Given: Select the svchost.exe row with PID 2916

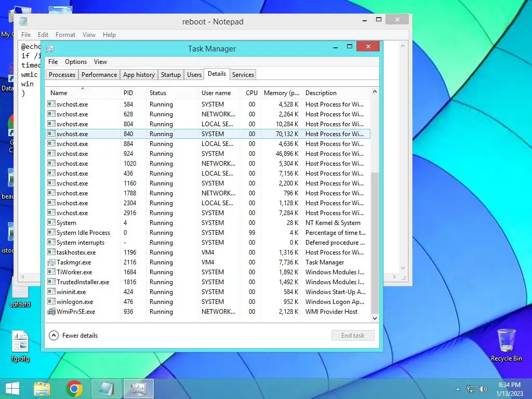Looking at the screenshot, I should click(208, 212).
